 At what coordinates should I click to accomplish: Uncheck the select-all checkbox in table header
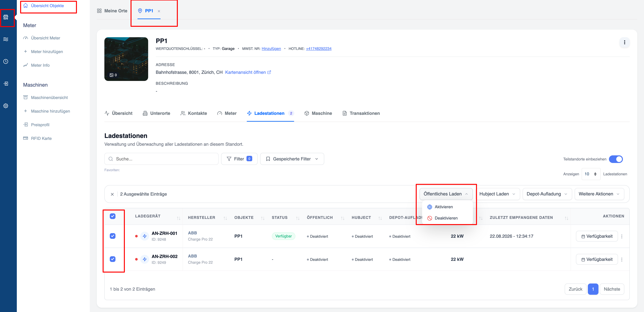click(112, 216)
